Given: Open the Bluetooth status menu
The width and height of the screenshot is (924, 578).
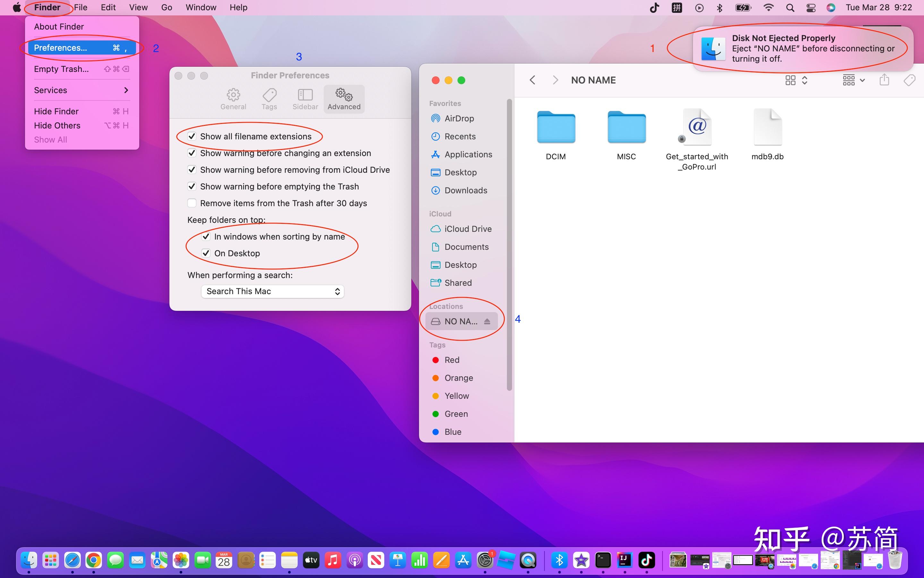Looking at the screenshot, I should (x=719, y=8).
